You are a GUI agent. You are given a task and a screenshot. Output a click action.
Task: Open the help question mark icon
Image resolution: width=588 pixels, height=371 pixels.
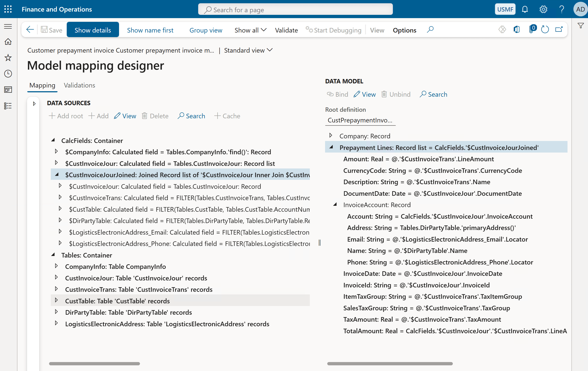tap(562, 9)
